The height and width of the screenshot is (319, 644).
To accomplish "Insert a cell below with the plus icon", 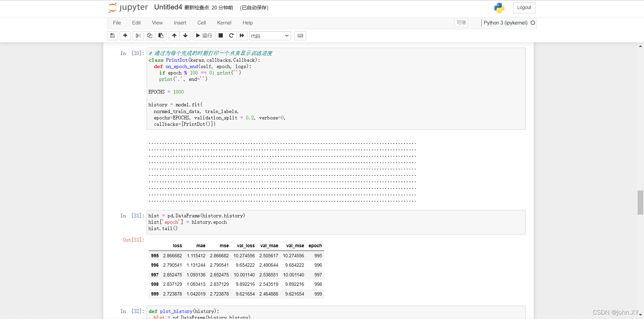I will 125,36.
